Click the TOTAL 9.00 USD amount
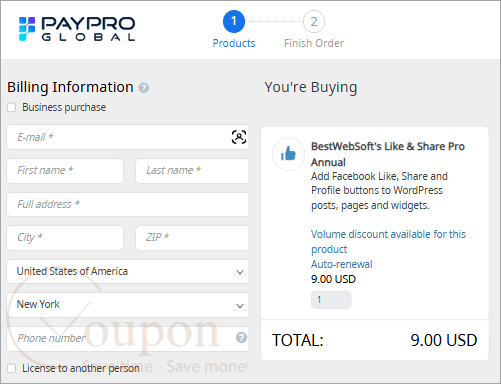501x384 pixels. pos(444,340)
